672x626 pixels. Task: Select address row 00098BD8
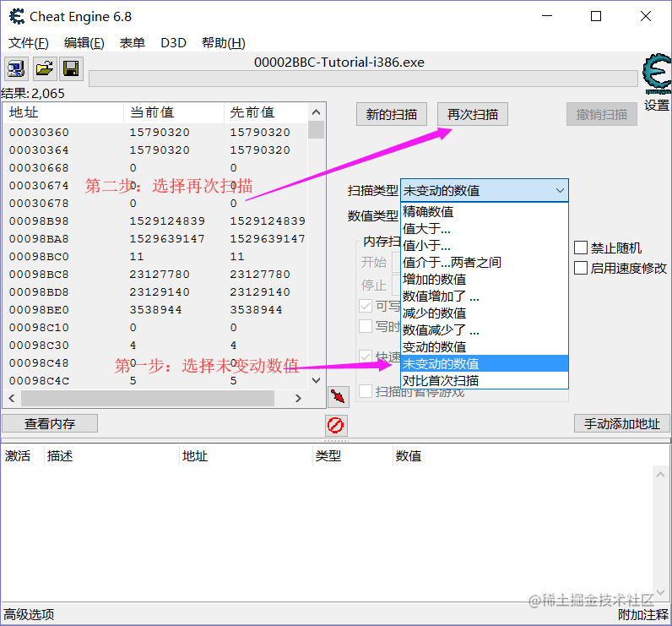[155, 292]
